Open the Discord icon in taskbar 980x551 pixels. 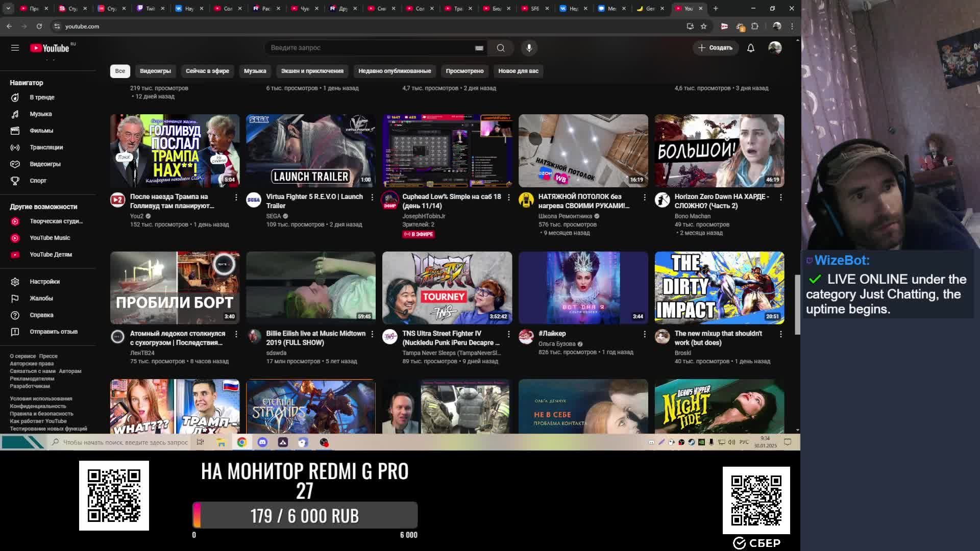[262, 442]
